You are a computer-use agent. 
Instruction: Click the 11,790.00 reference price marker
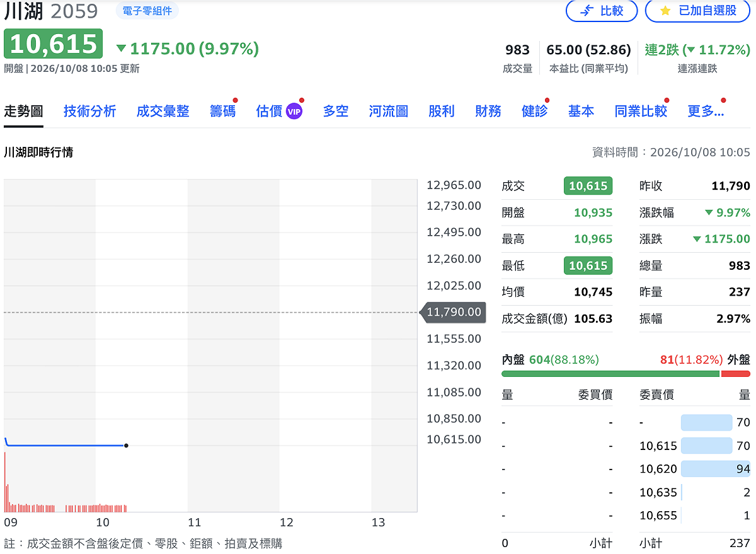coord(454,312)
